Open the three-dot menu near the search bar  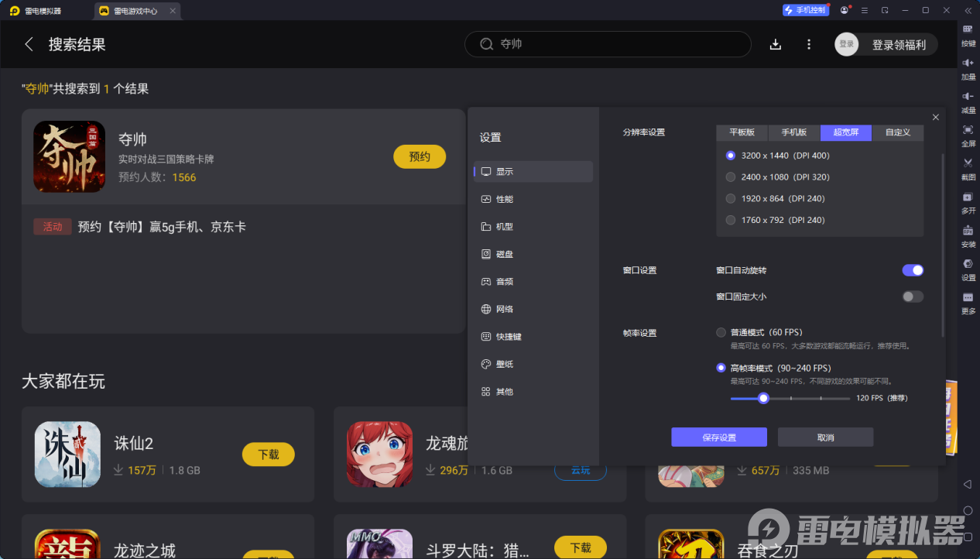tap(809, 44)
